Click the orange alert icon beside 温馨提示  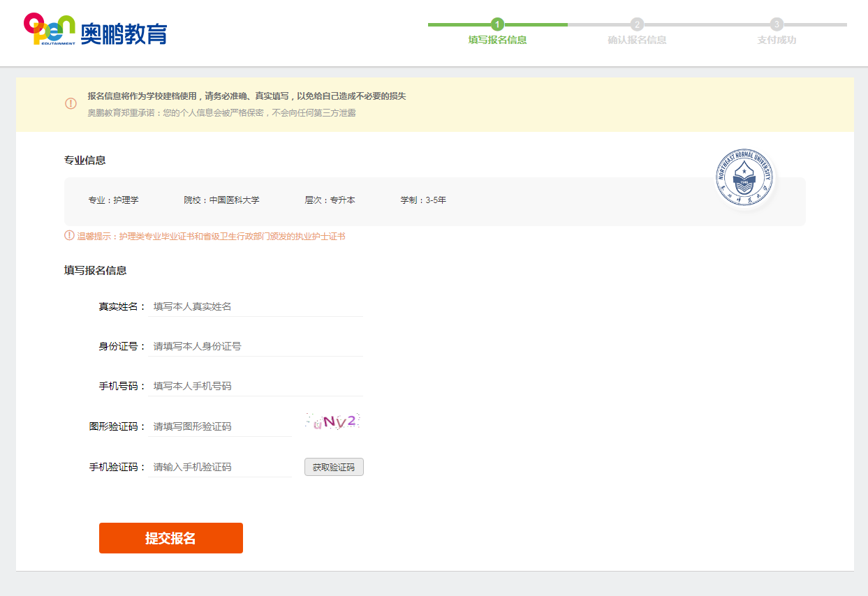(x=69, y=236)
